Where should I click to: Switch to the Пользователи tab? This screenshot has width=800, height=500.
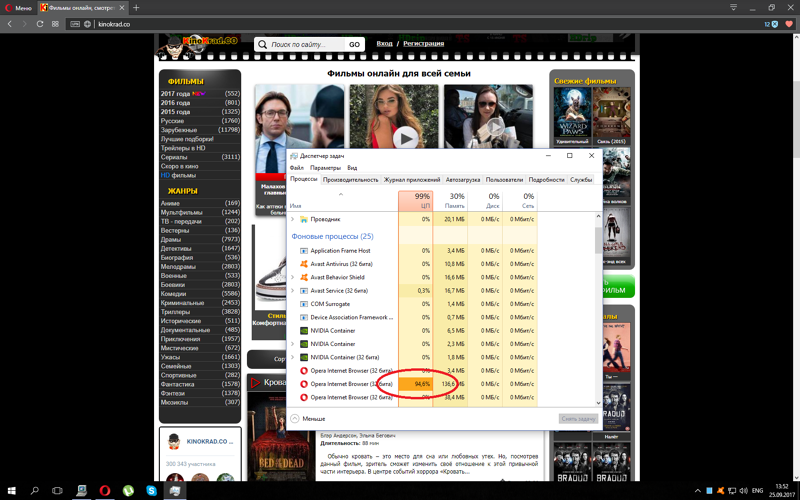(504, 180)
